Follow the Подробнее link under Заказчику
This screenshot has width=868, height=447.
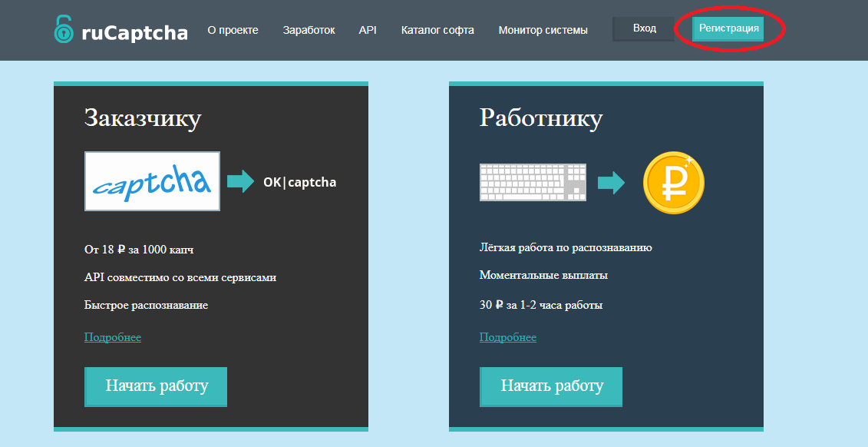(x=113, y=337)
